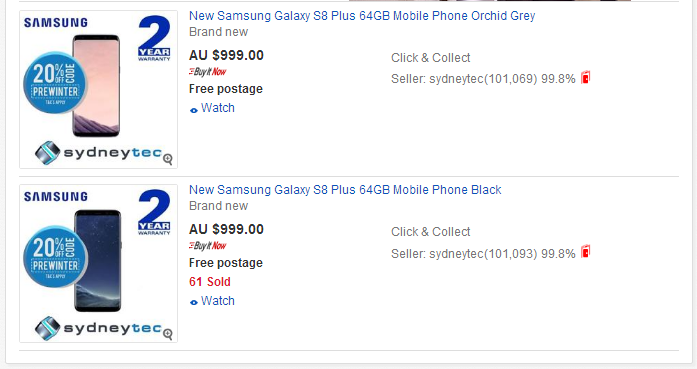The image size is (697, 369).
Task: Click red top-rated seller badge for Black listing
Action: 586,252
